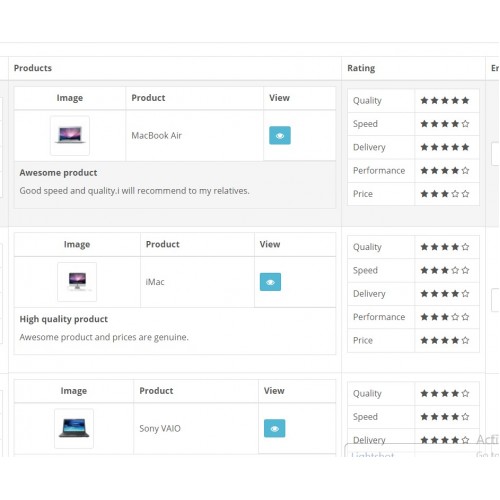Click the Products column header
The height and width of the screenshot is (500, 500).
coord(33,68)
